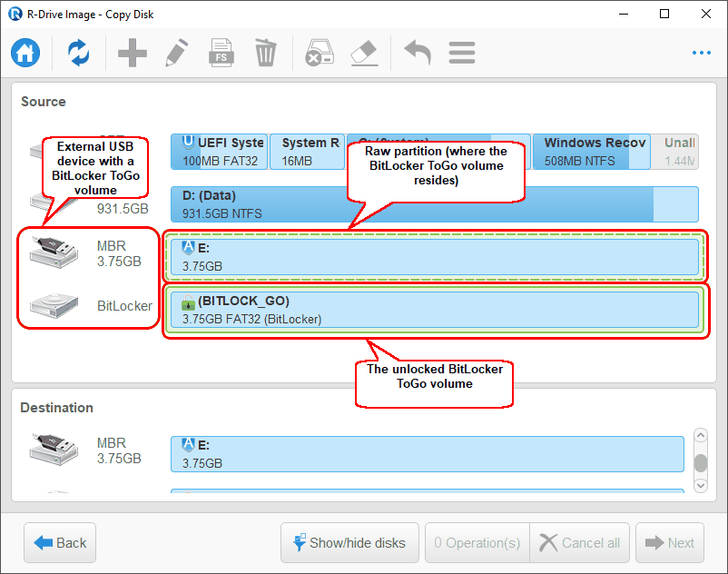728x574 pixels.
Task: Click the disk with X icon
Action: pyautogui.click(x=320, y=53)
